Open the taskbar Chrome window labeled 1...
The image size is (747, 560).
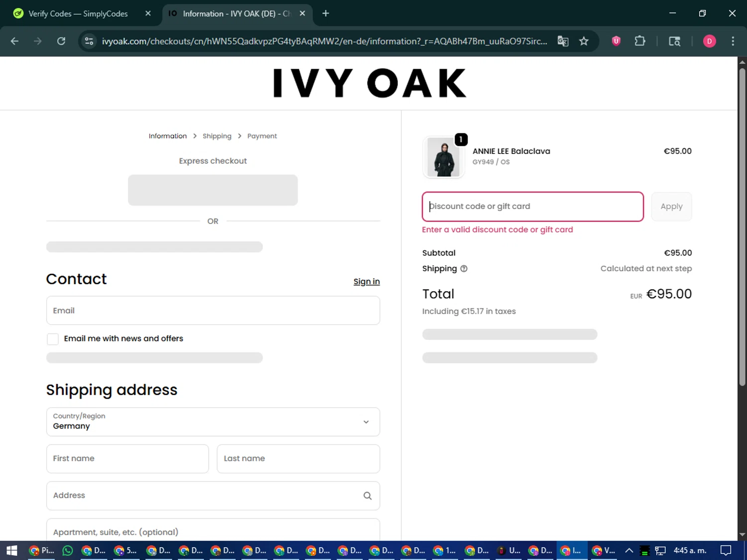[x=445, y=551]
